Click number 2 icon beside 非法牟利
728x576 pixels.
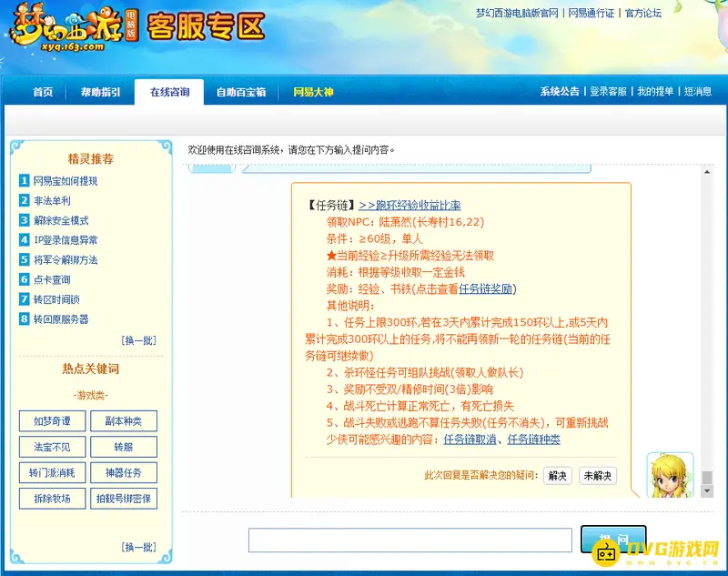pyautogui.click(x=25, y=200)
